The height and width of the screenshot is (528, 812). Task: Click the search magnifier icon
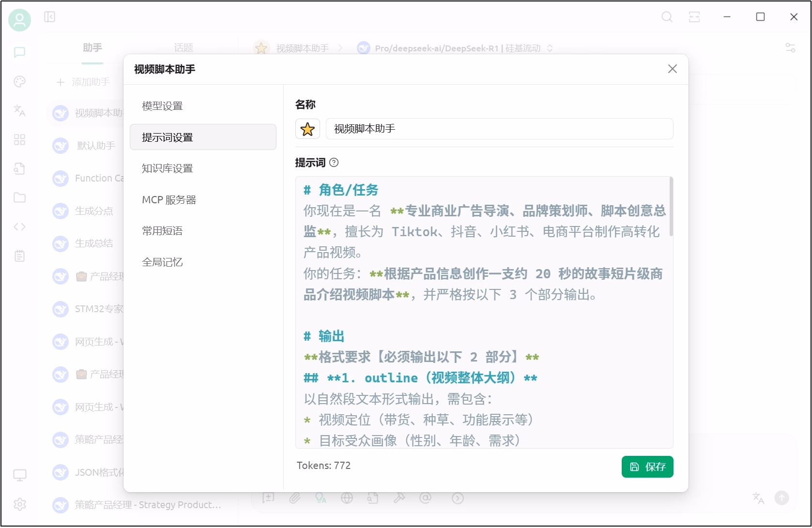click(667, 17)
